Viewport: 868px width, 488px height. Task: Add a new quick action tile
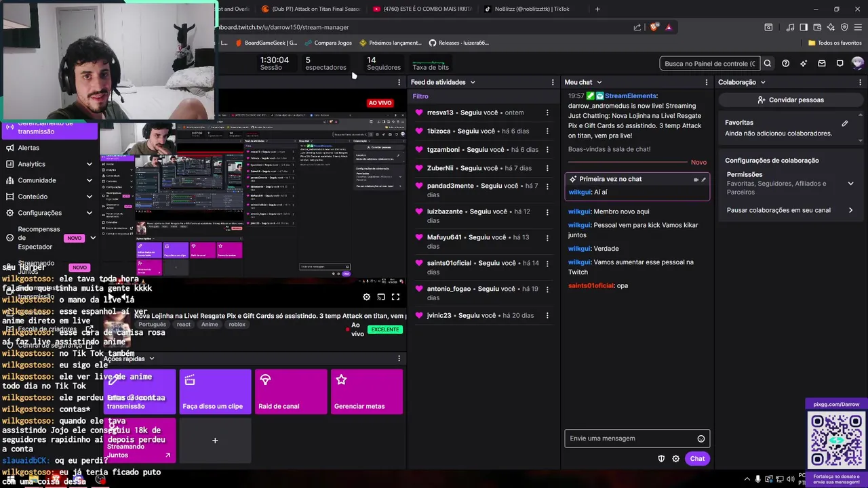(215, 441)
